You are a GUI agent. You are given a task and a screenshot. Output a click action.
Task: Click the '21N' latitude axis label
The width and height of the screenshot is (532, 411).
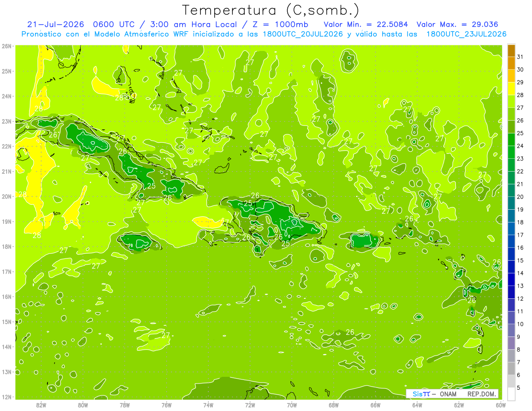(7, 171)
